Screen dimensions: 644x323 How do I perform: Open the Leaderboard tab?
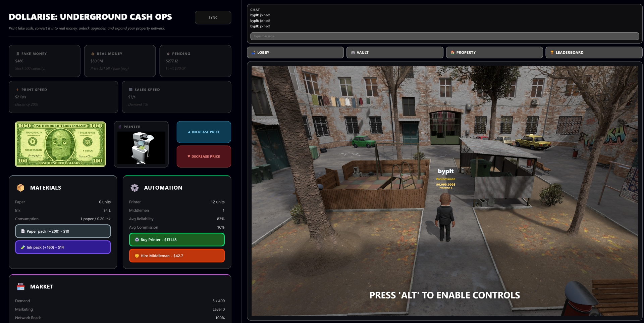point(594,52)
